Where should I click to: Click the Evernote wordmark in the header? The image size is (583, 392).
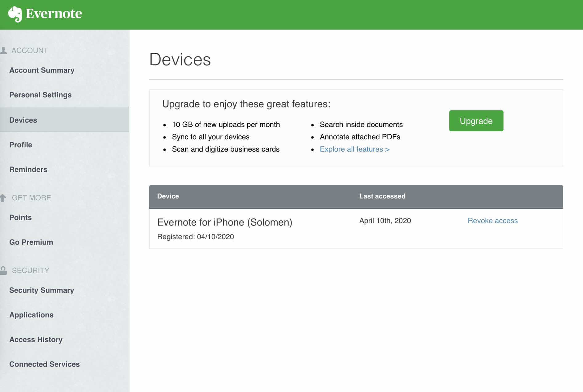coord(54,14)
